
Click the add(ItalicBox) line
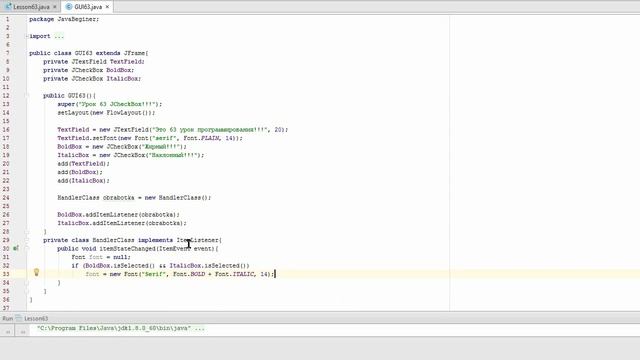(84, 181)
